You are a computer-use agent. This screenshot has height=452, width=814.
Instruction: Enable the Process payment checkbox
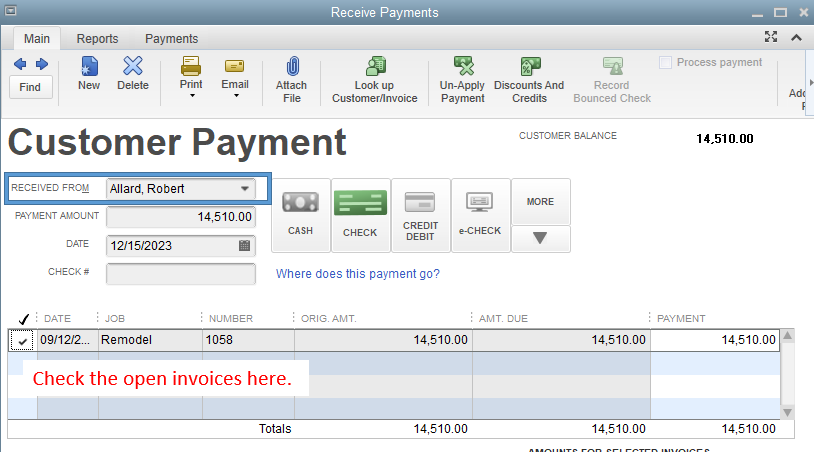tap(666, 63)
